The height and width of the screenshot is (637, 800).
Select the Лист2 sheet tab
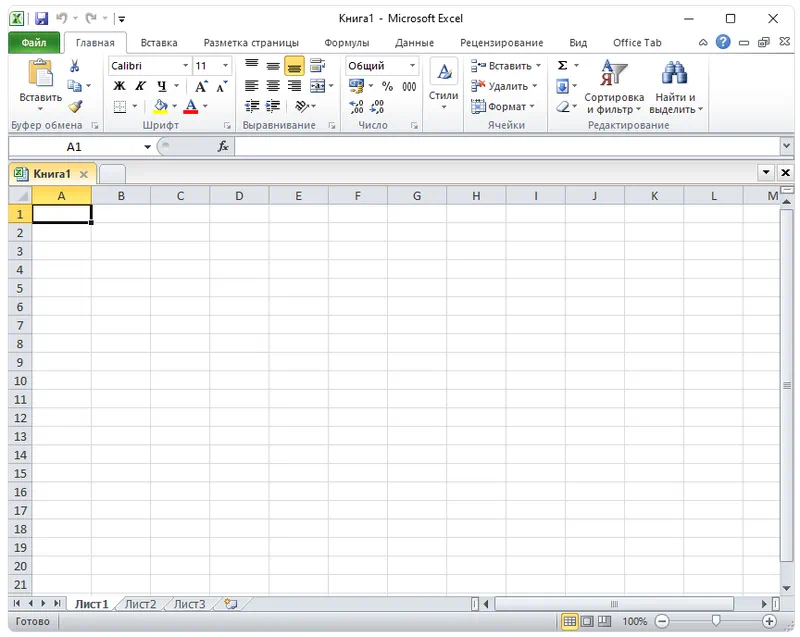140,604
